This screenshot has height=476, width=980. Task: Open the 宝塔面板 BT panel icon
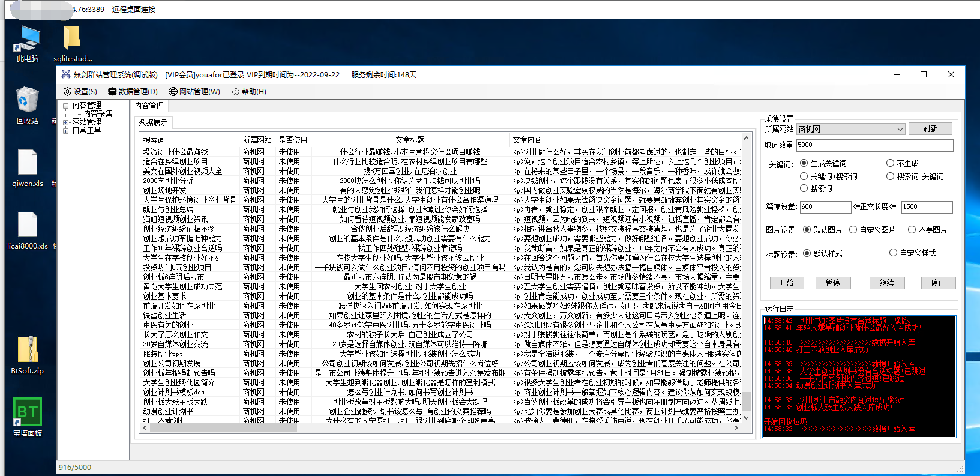28,418
